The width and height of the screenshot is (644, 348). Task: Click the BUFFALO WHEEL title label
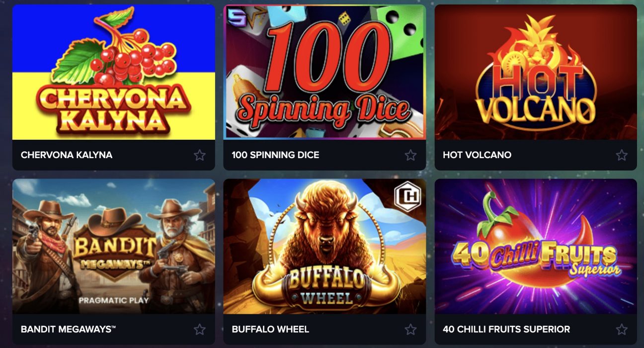click(270, 329)
